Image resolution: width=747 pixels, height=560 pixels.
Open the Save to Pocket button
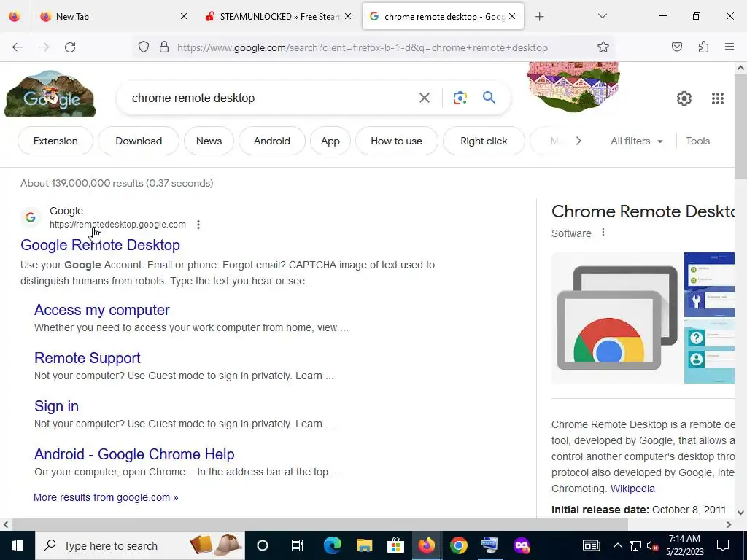[677, 47]
